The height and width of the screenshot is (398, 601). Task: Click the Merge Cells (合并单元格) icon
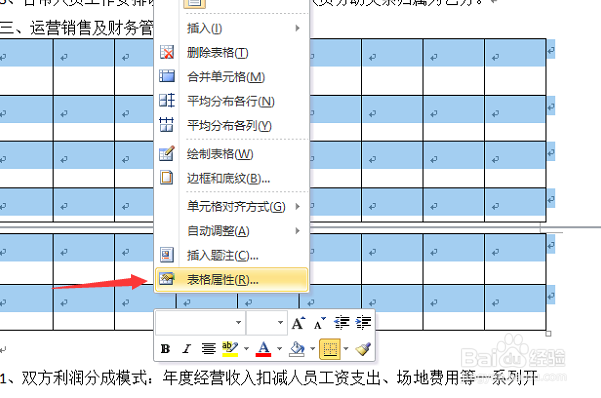click(167, 76)
